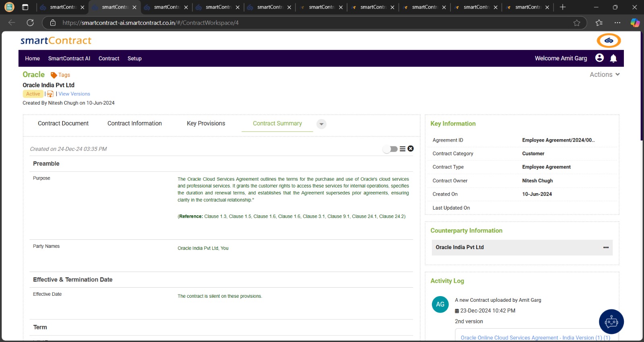The width and height of the screenshot is (644, 342).
Task: Close the active smartContract browser tab
Action: [134, 7]
